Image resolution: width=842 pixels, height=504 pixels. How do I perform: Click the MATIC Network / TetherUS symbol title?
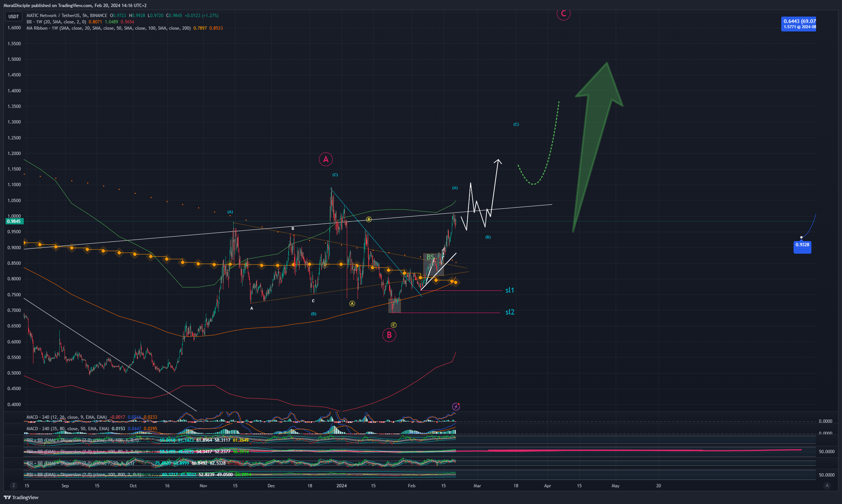67,16
